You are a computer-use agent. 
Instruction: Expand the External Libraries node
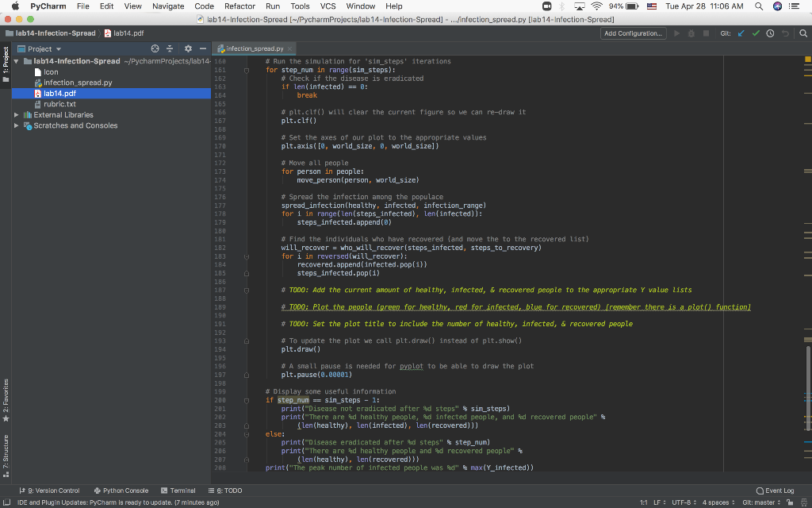click(x=17, y=115)
